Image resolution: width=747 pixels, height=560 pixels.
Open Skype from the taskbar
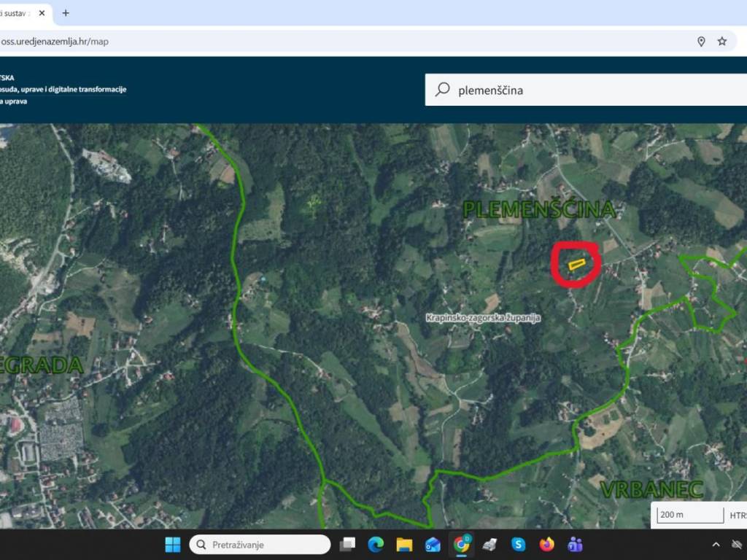518,545
